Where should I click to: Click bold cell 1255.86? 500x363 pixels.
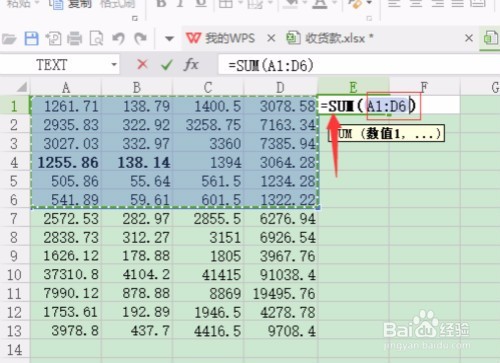(x=66, y=162)
